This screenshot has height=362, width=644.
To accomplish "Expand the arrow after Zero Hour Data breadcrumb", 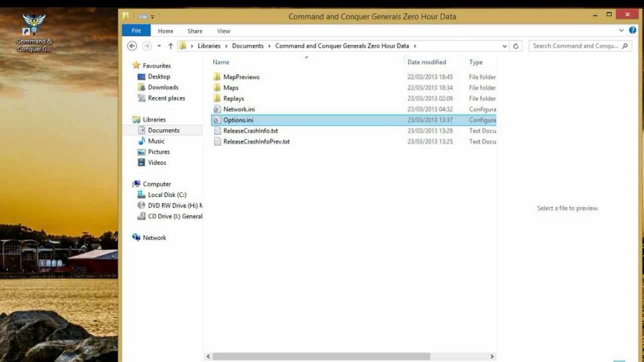I will 415,46.
